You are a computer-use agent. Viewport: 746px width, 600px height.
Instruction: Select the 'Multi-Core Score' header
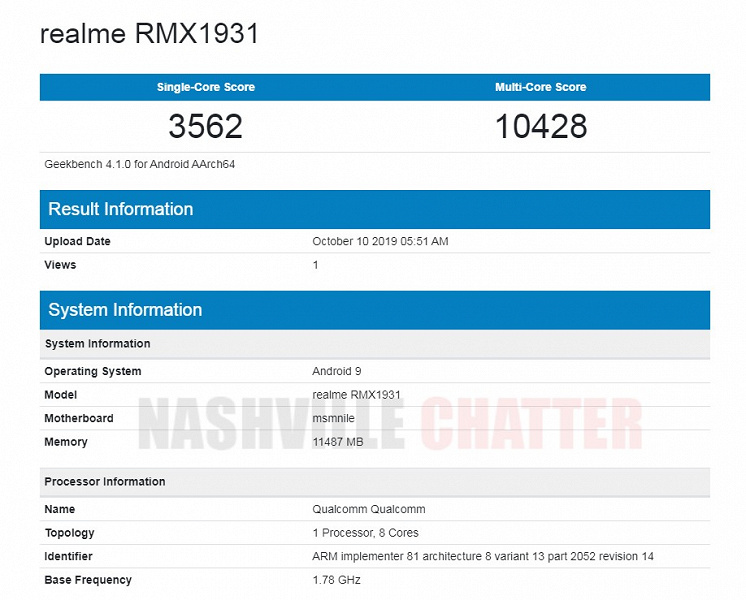540,87
